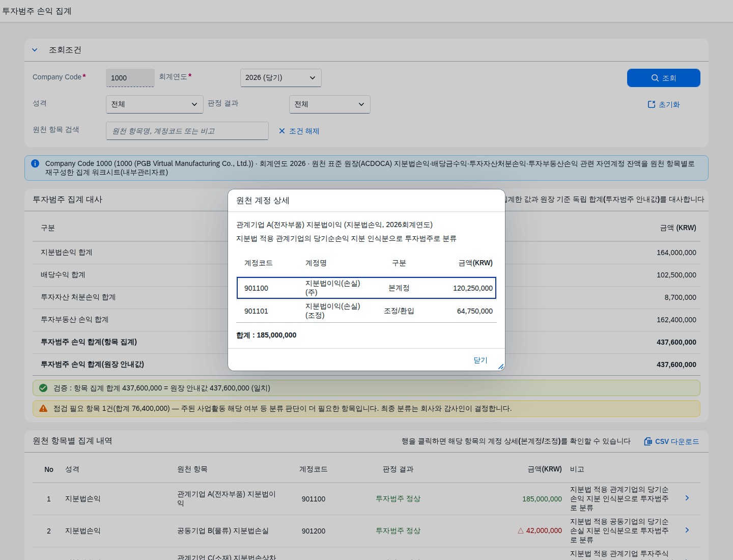Open the 성격 전체 dropdown
Screen dimensions: 733x560
154,104
